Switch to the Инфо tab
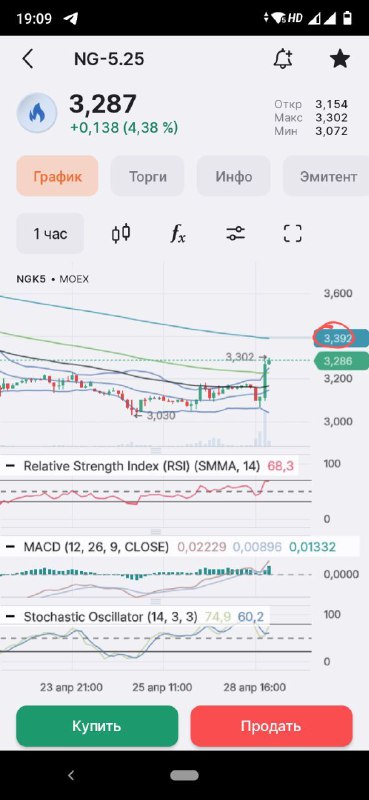369x800 pixels. [x=234, y=177]
